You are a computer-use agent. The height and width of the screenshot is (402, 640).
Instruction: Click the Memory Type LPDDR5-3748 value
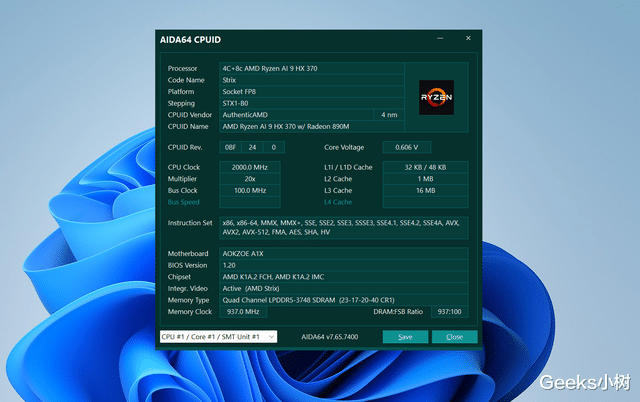(344, 300)
